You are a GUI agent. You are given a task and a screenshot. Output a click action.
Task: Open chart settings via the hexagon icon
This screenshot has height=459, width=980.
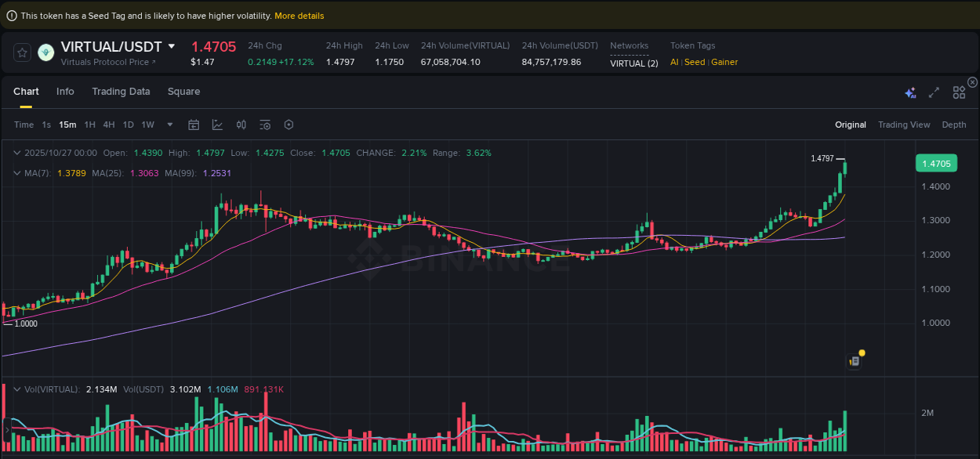point(289,125)
